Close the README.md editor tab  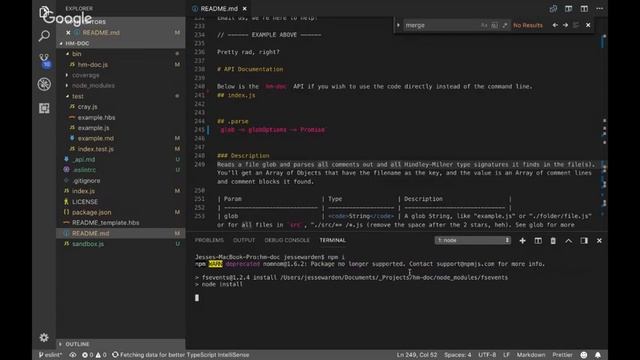pyautogui.click(x=244, y=9)
